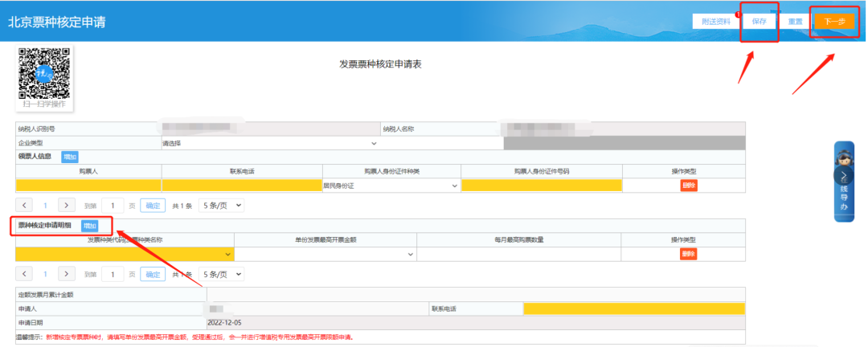Proceed with the 下一步 button
The image size is (868, 347).
834,22
